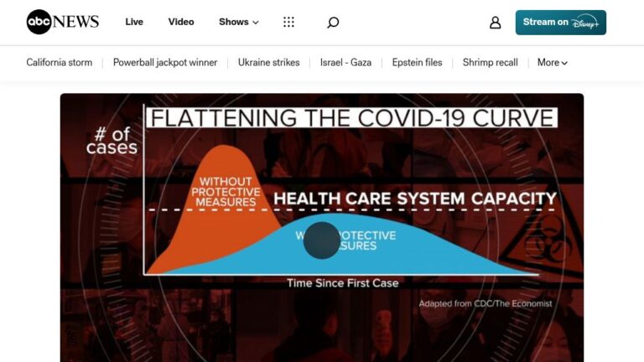Click the Without Protective Measures label

point(226,192)
